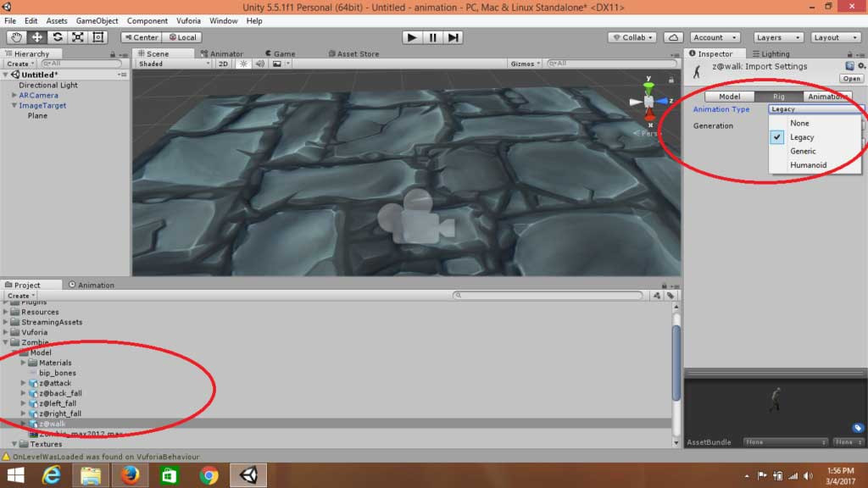Select the Hand tool in the toolbar
868x488 pixels.
[19, 37]
